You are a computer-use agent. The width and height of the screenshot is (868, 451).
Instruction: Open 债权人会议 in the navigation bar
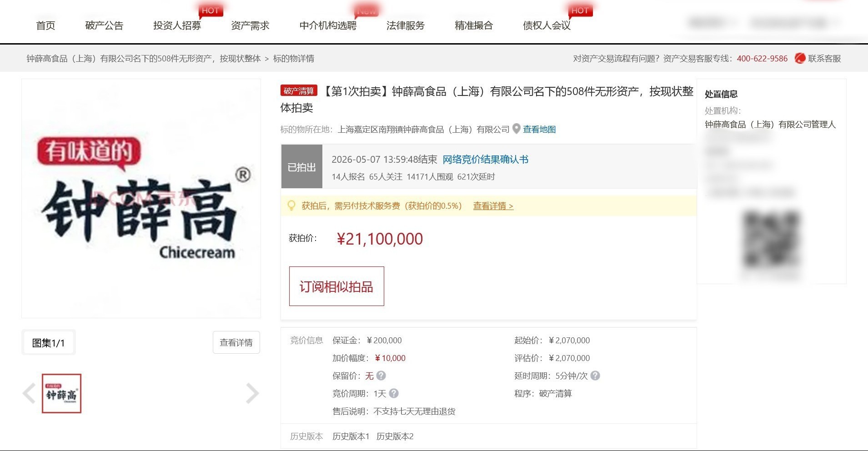[x=547, y=25]
